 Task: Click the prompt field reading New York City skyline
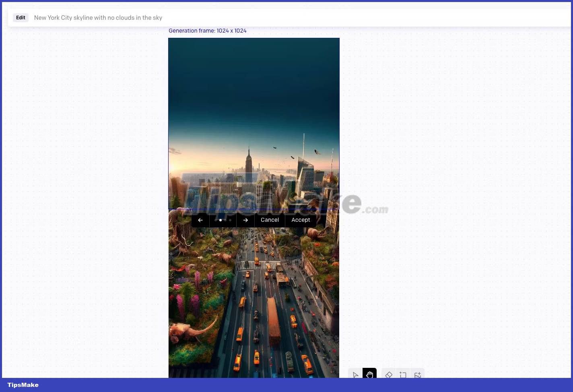coord(98,17)
